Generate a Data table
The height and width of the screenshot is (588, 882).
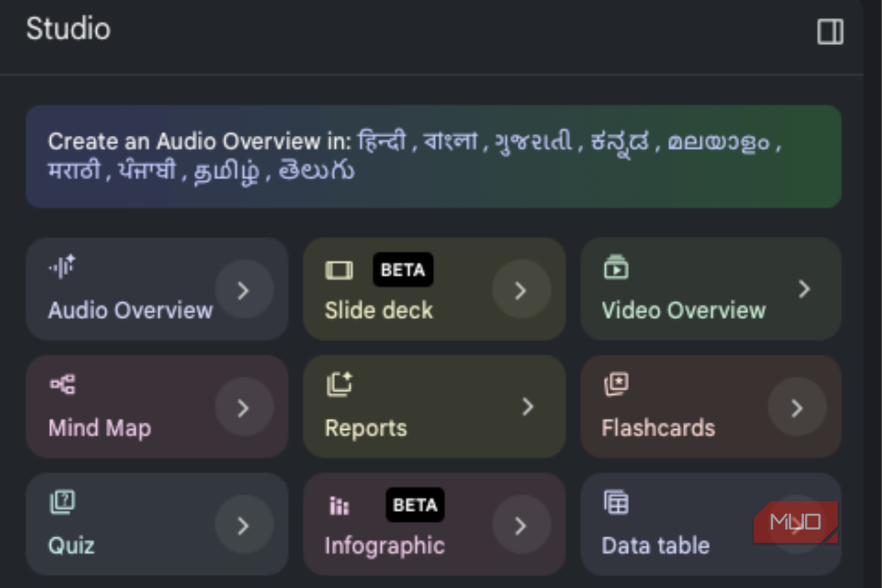(711, 525)
